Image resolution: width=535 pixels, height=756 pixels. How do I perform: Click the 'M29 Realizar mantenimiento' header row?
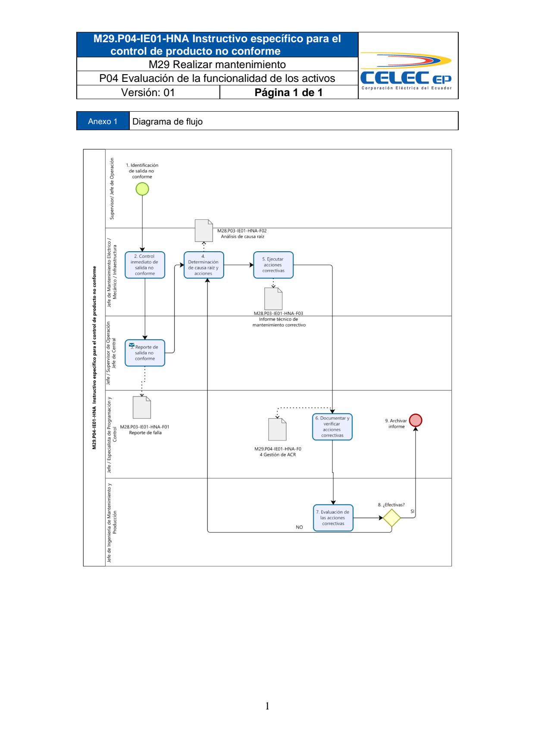[x=217, y=64]
